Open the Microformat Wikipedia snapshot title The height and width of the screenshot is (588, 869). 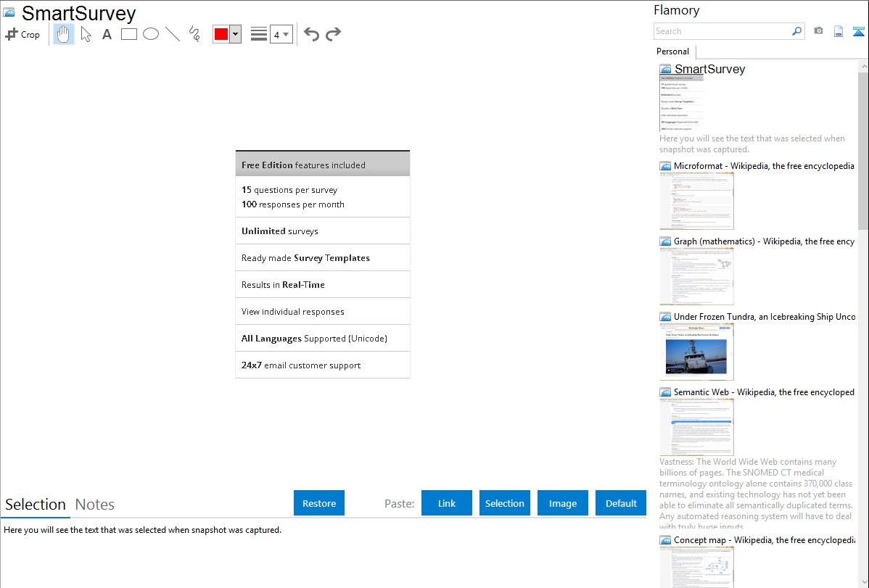click(x=764, y=166)
